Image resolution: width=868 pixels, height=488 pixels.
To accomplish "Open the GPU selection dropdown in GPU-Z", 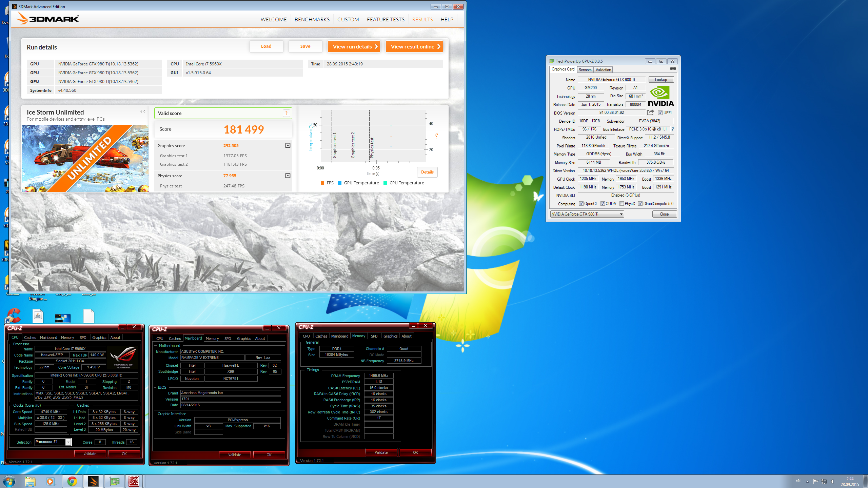I will coord(587,214).
